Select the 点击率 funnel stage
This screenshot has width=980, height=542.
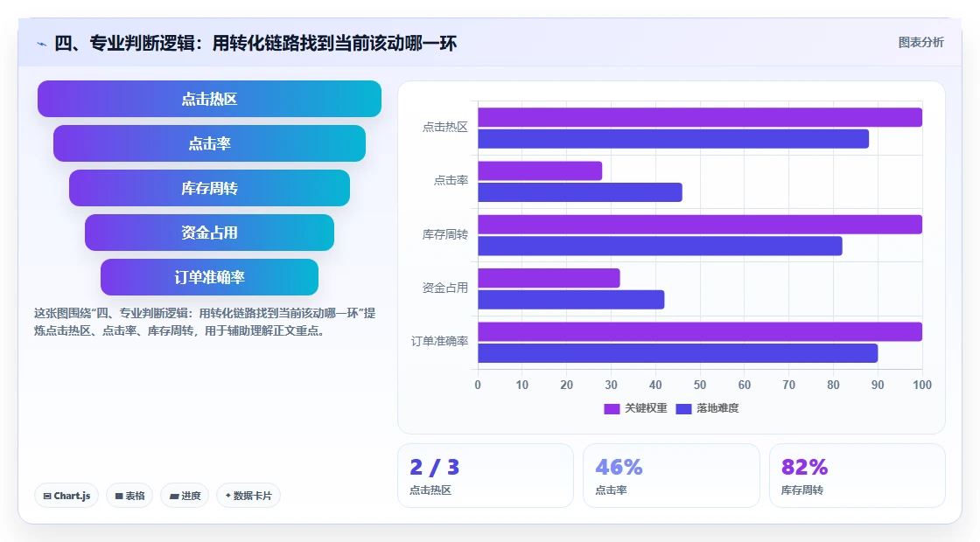209,143
